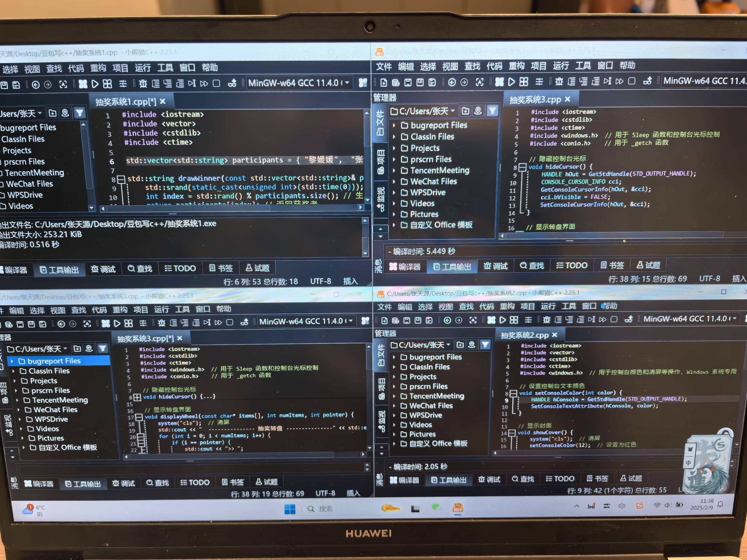Expand the folded hideCursor block in bottom-left editor
This screenshot has height=560, width=747.
click(137, 397)
